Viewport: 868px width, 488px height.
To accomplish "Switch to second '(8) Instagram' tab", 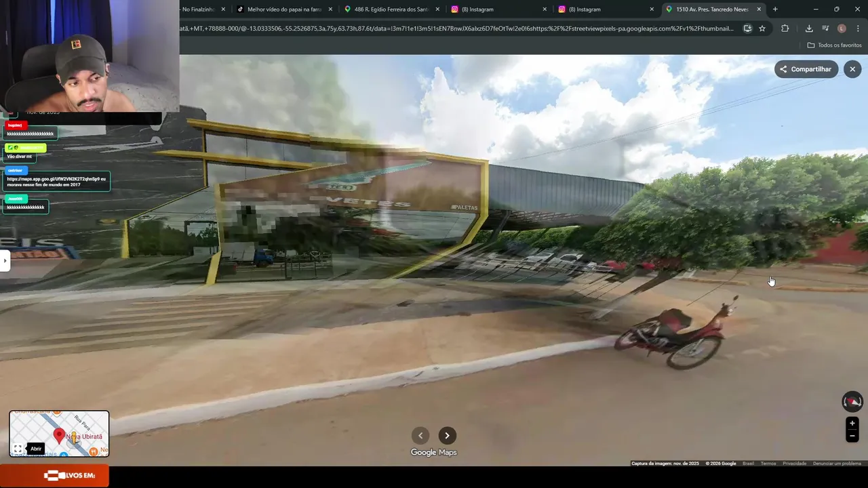I will tap(606, 9).
